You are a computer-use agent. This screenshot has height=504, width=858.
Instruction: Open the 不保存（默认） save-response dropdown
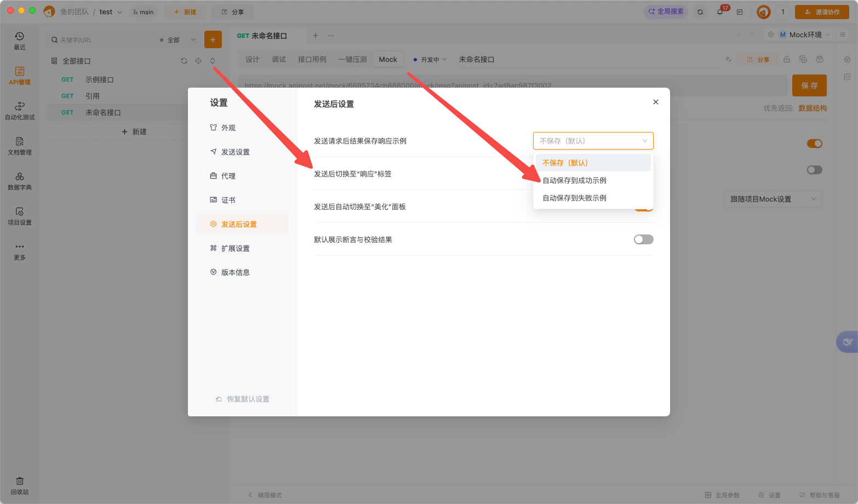593,141
